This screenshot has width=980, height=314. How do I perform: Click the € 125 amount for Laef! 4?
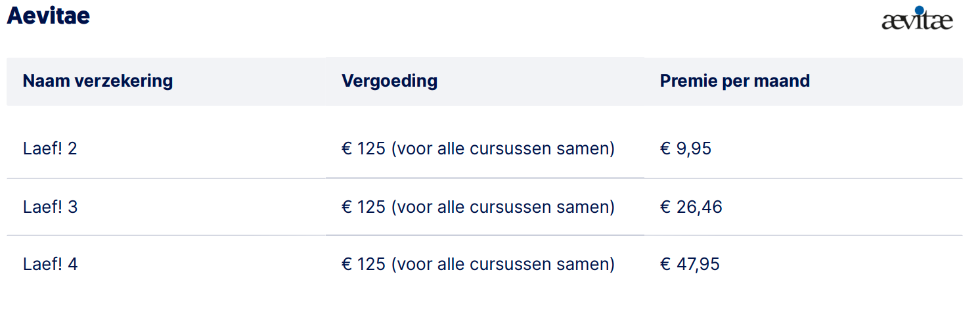(363, 265)
